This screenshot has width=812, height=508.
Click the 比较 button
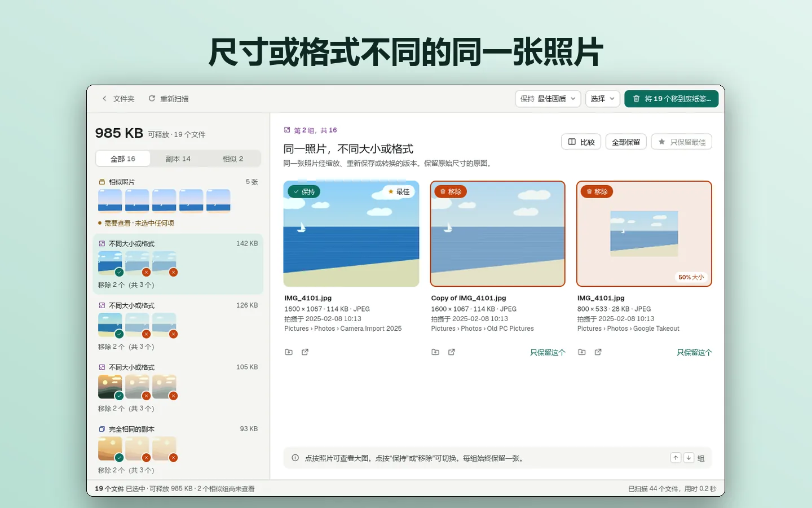(581, 142)
